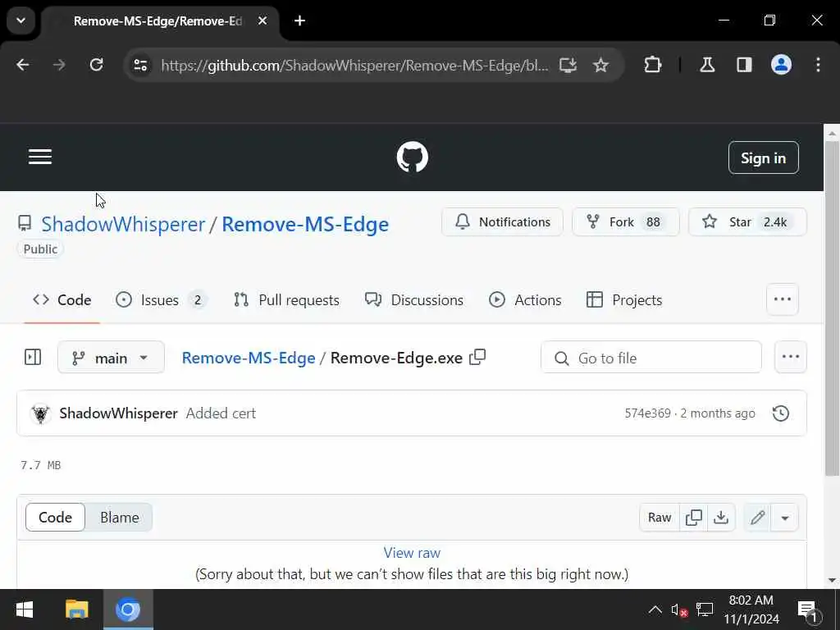Reload the current page
This screenshot has width=840, height=630.
[x=96, y=65]
